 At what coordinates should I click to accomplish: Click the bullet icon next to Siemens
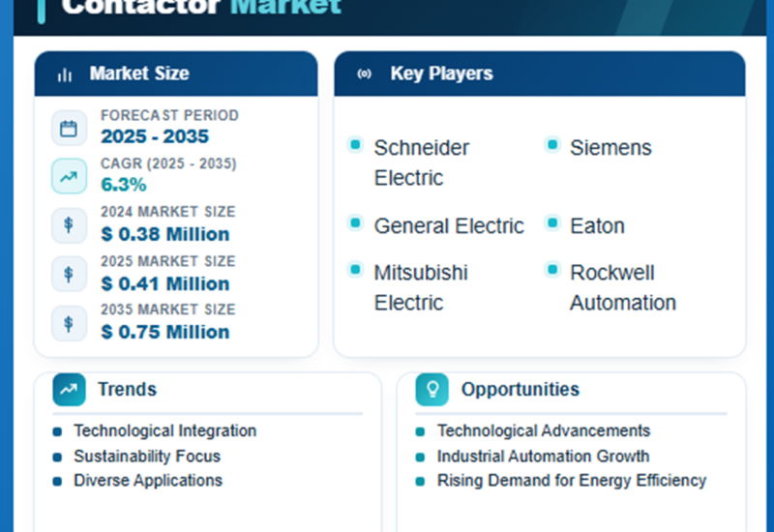[552, 144]
